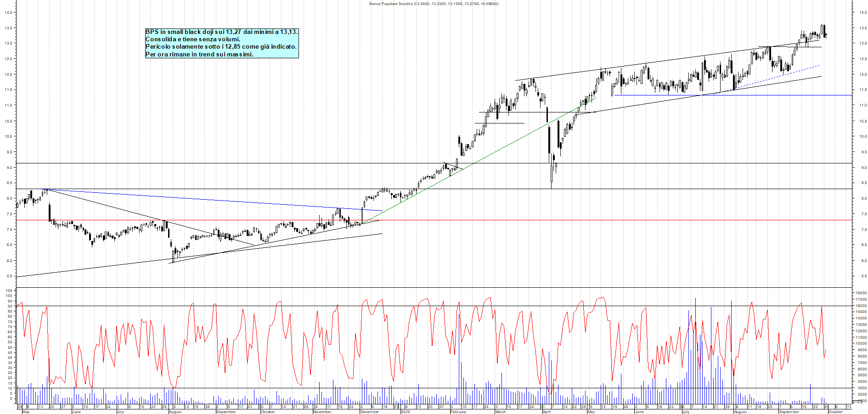Click the April low candlestick near 8.3
The image size is (868, 414).
[551, 177]
